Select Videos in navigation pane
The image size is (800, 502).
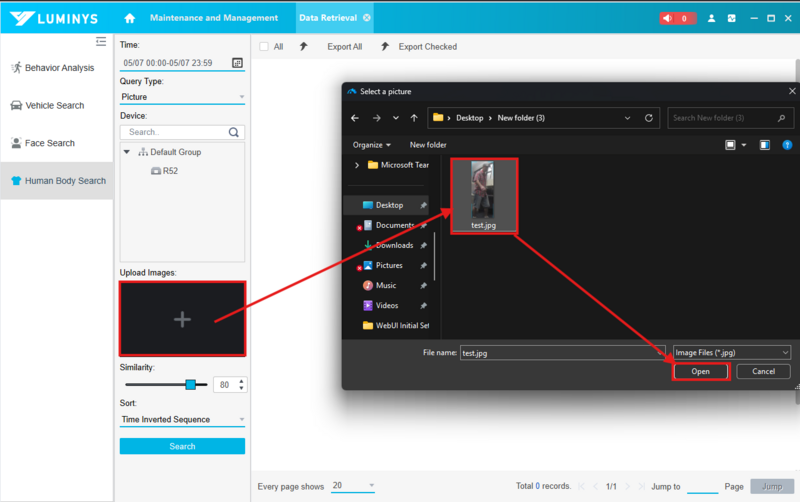click(386, 306)
